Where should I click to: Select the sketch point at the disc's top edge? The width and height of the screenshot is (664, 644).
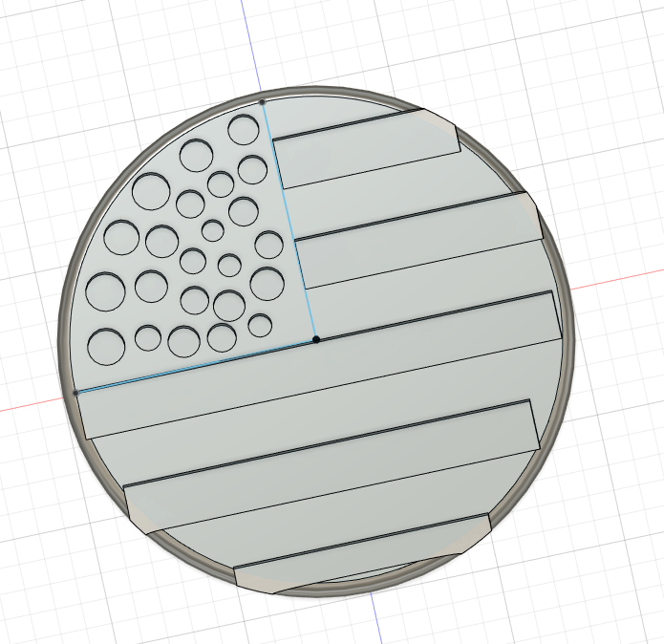tap(262, 102)
